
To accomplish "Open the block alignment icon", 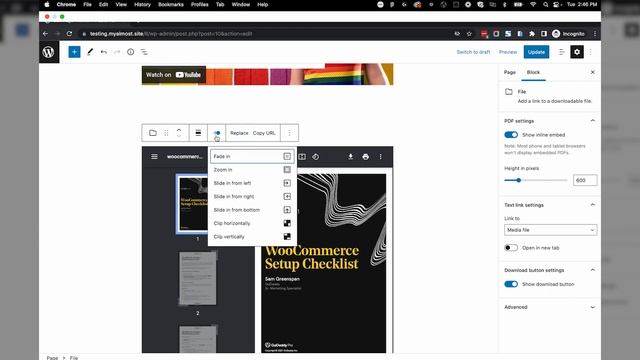I will 198,133.
